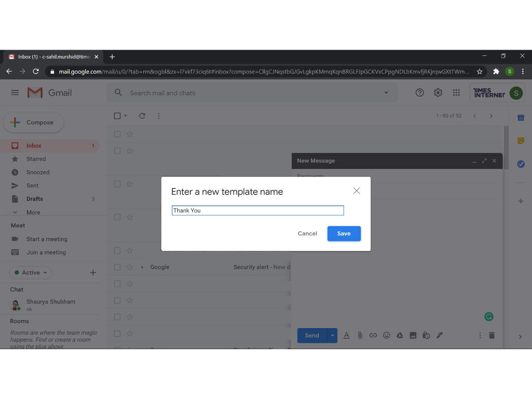Open Gmail settings gear

(438, 92)
